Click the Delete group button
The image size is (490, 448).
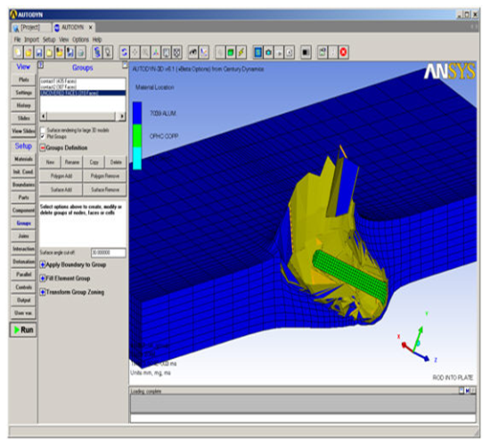tap(116, 162)
